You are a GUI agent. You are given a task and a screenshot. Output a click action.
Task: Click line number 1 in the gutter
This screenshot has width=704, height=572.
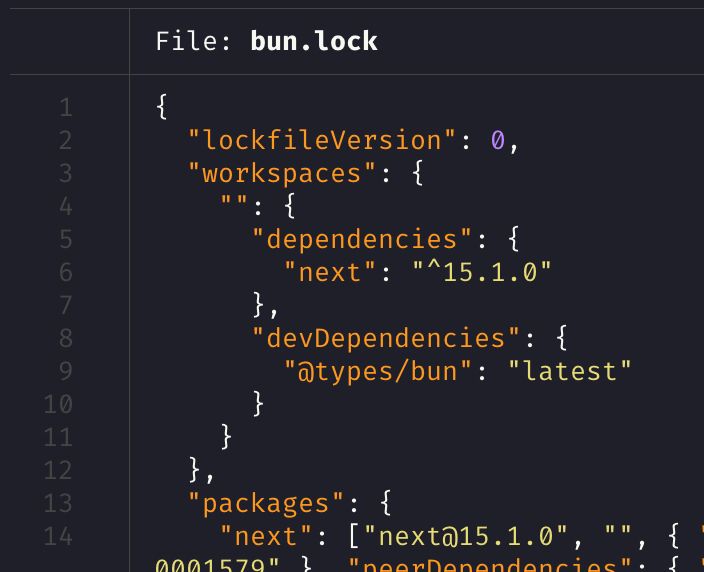pos(66,107)
